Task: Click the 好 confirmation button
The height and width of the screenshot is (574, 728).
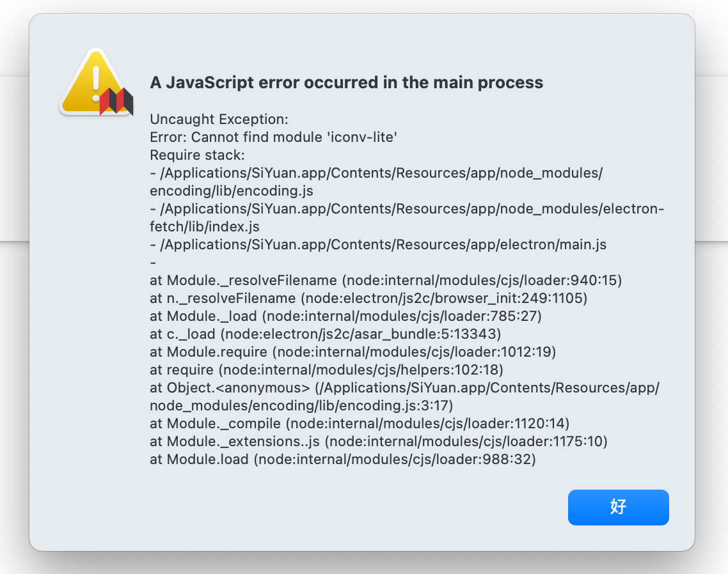Action: click(x=617, y=507)
